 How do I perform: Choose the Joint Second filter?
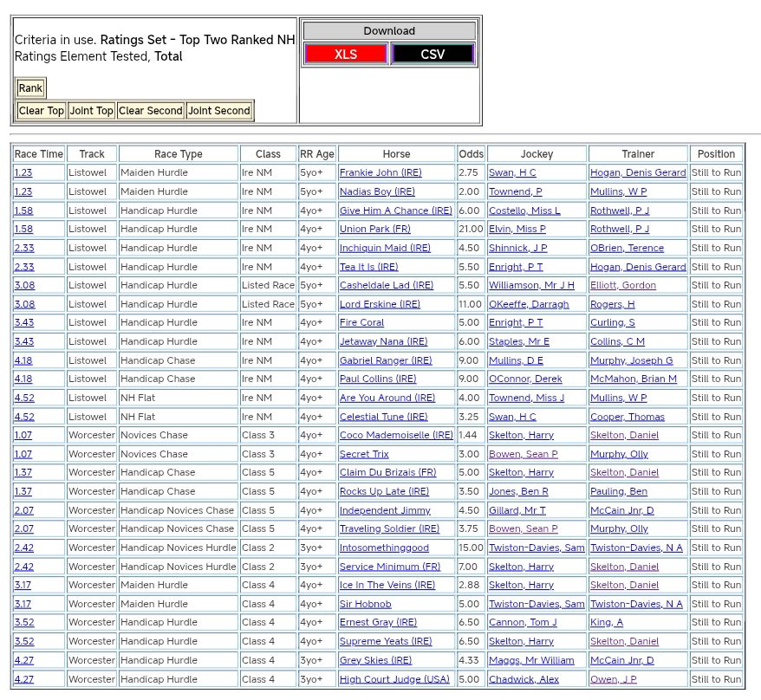(219, 111)
